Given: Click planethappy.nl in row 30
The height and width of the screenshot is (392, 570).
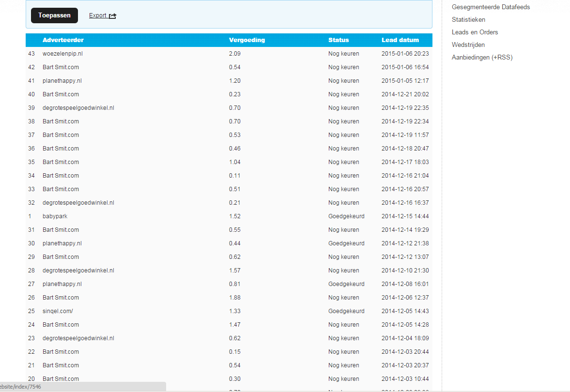Looking at the screenshot, I should pos(62,243).
